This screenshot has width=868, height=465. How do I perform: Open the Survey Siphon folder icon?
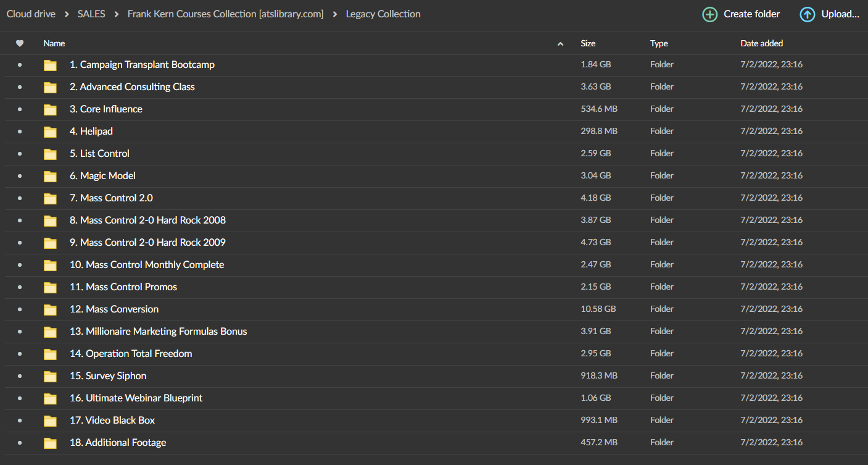point(50,375)
